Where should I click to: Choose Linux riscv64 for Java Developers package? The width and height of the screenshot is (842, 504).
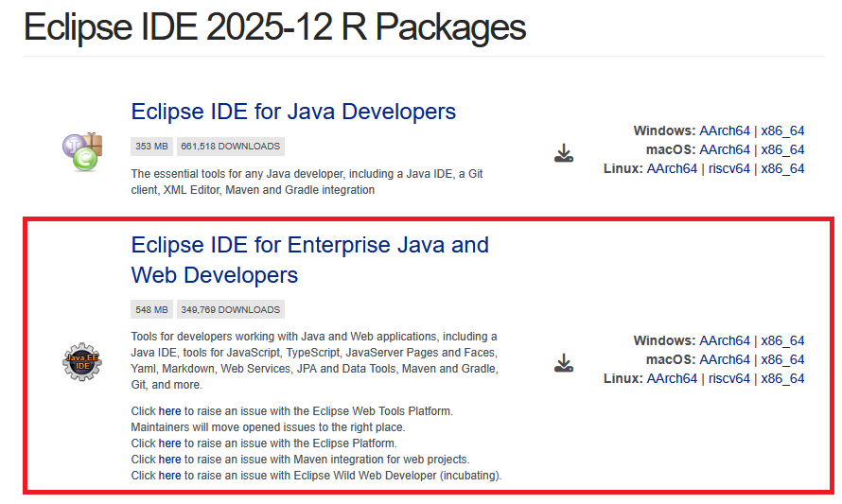728,168
